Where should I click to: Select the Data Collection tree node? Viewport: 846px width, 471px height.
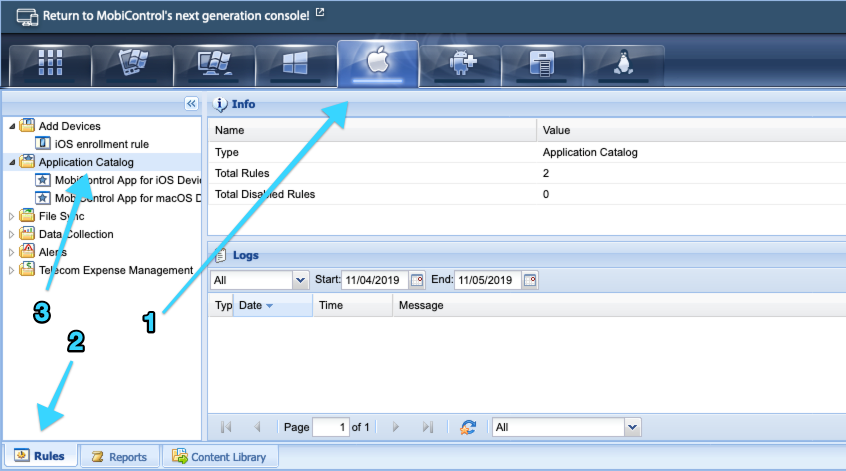tap(76, 234)
